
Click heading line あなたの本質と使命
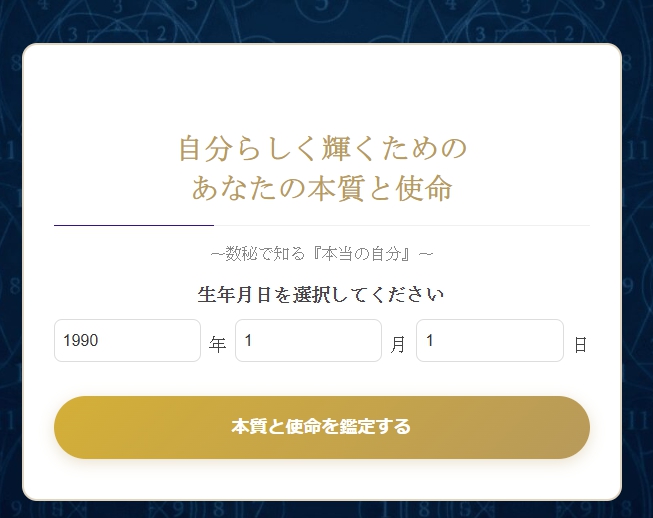322,188
